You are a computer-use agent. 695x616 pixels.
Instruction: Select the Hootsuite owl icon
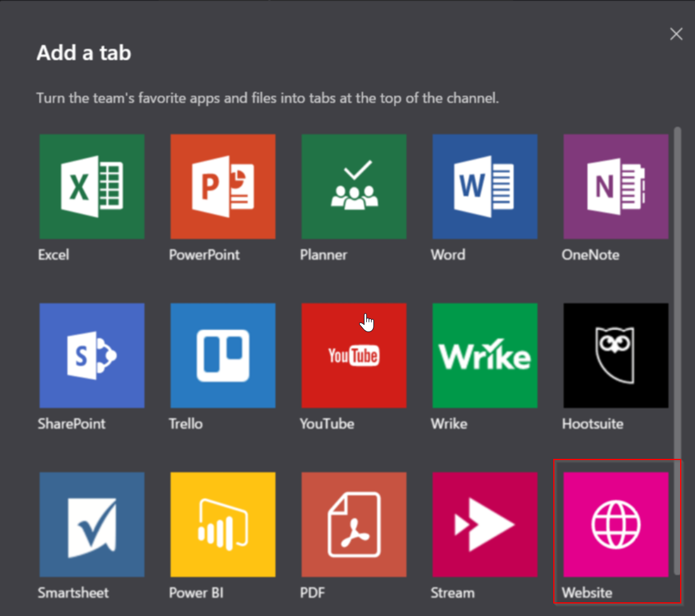[616, 355]
